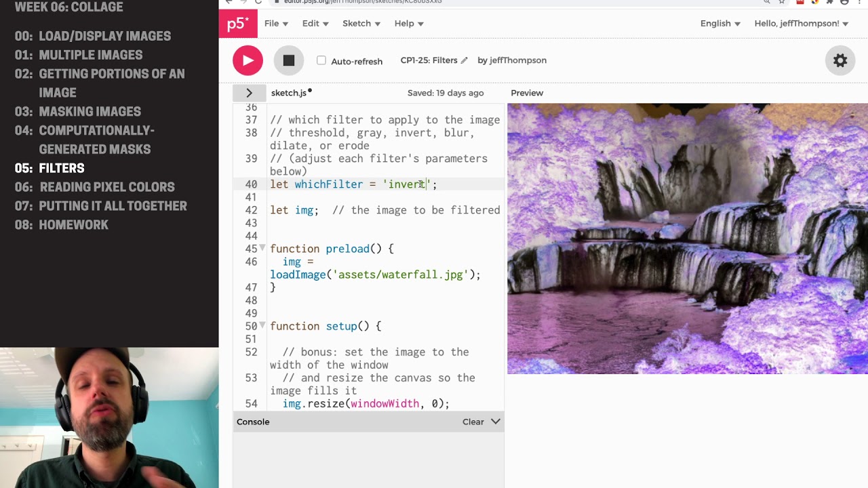The height and width of the screenshot is (488, 868).
Task: Click the Console panel label
Action: (x=253, y=422)
